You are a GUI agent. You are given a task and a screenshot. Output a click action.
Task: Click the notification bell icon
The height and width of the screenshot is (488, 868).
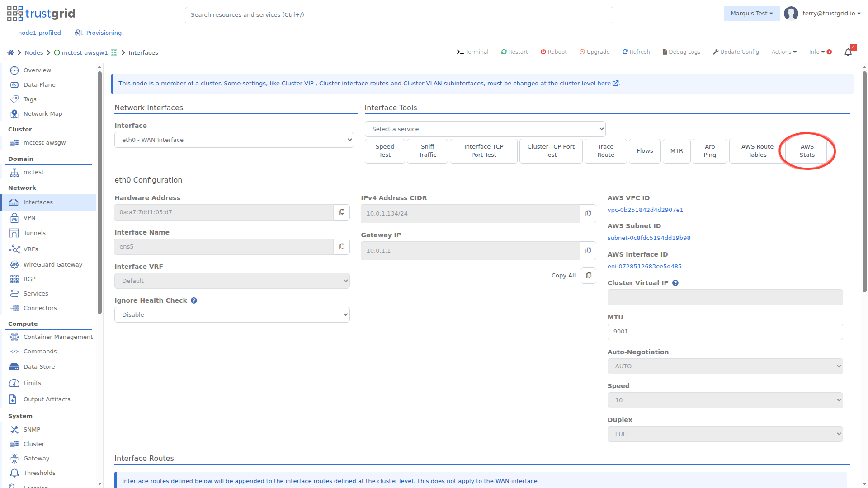pyautogui.click(x=848, y=52)
